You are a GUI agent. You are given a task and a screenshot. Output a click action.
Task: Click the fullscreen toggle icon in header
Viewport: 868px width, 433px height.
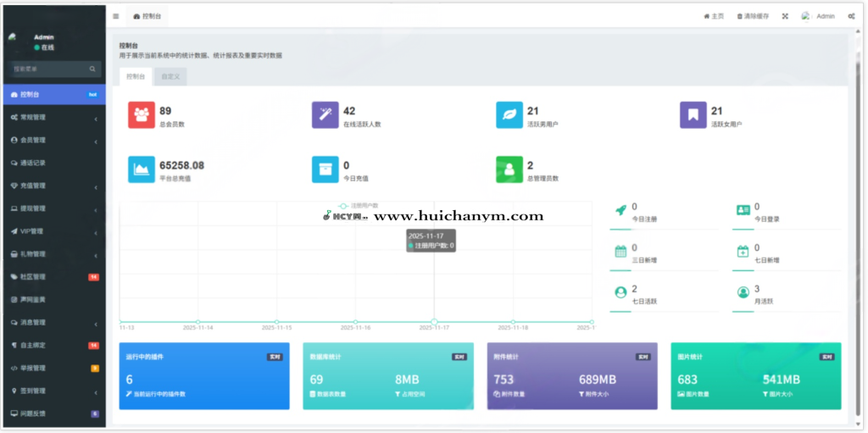click(x=784, y=16)
